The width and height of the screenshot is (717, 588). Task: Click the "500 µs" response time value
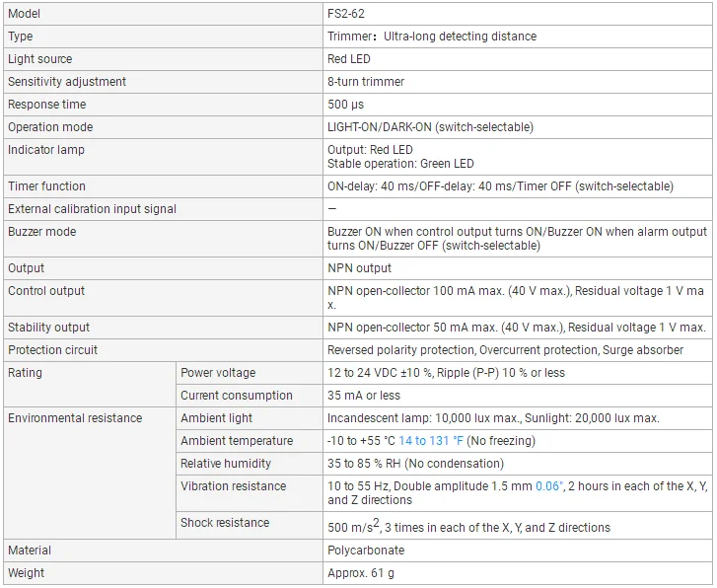(x=345, y=105)
